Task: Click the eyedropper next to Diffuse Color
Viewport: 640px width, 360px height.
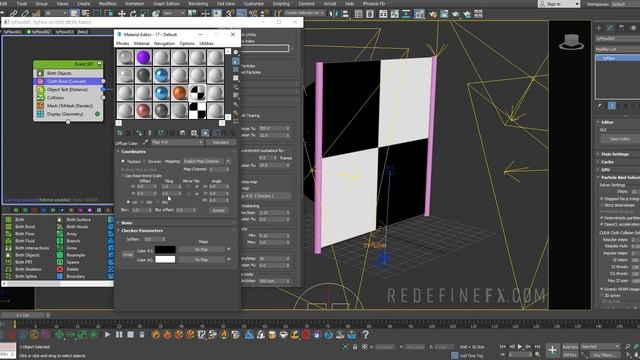Action: [145, 142]
